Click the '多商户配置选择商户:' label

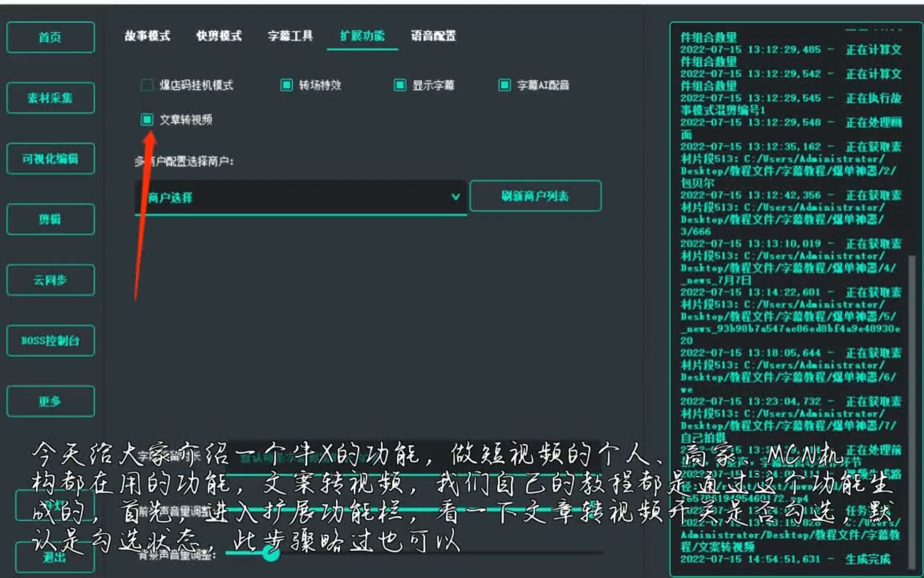tap(184, 161)
